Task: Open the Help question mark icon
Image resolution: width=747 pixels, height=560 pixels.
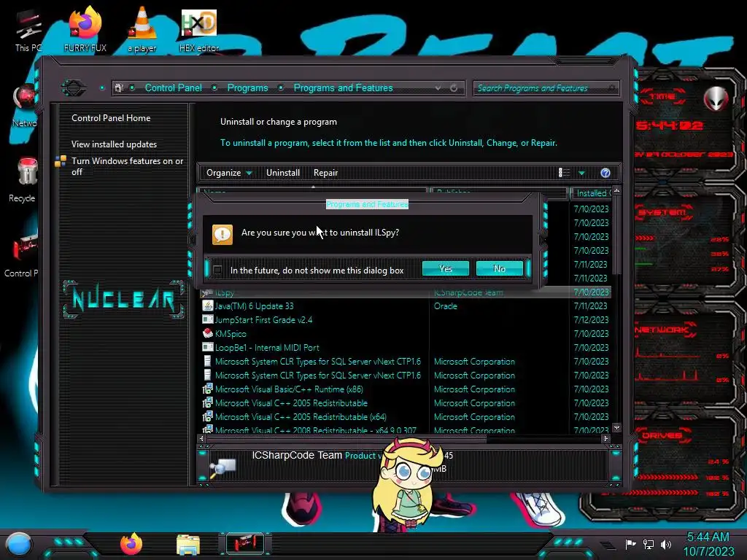Action: click(605, 173)
